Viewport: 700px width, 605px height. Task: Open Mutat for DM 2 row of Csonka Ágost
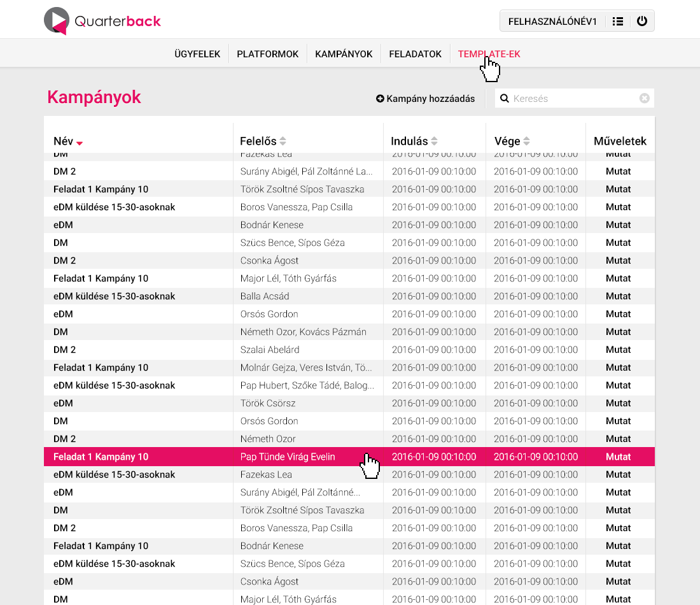[x=619, y=260]
